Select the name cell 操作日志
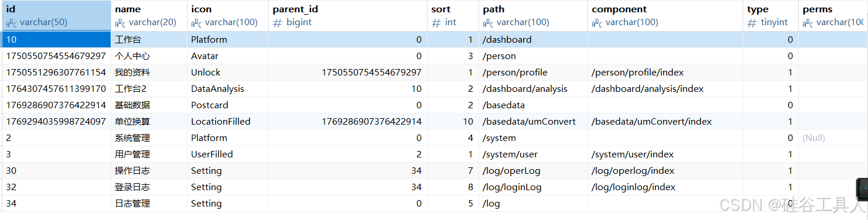868x220 pixels. coord(149,171)
